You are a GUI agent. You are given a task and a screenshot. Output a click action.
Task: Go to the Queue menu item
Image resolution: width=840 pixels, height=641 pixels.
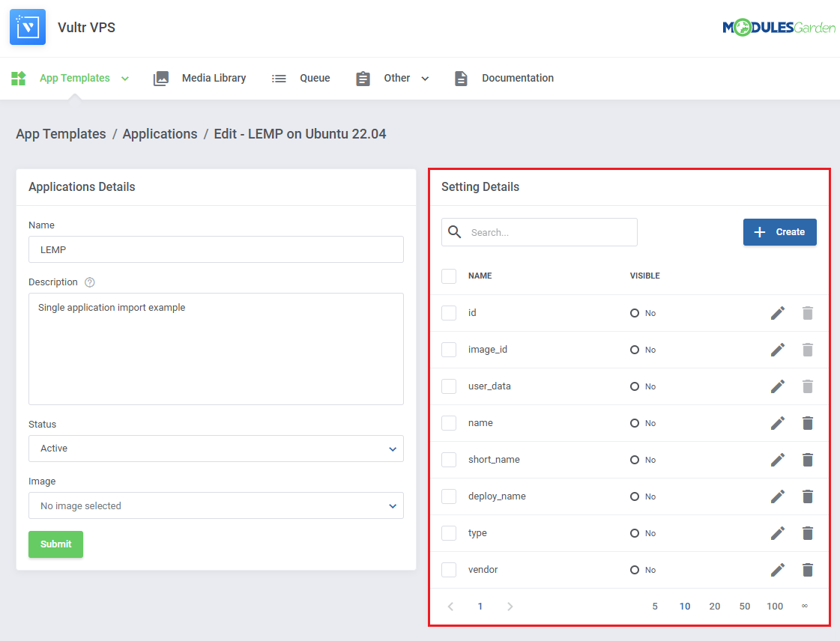315,78
